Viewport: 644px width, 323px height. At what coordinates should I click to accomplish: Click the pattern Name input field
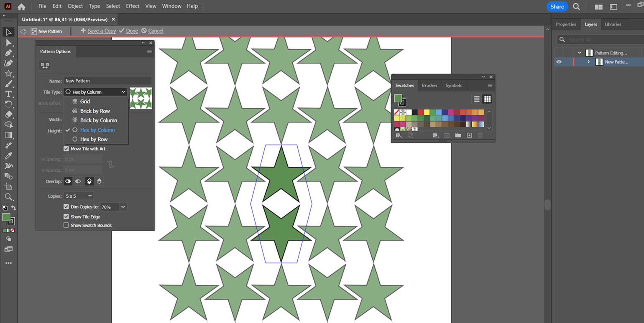(107, 81)
